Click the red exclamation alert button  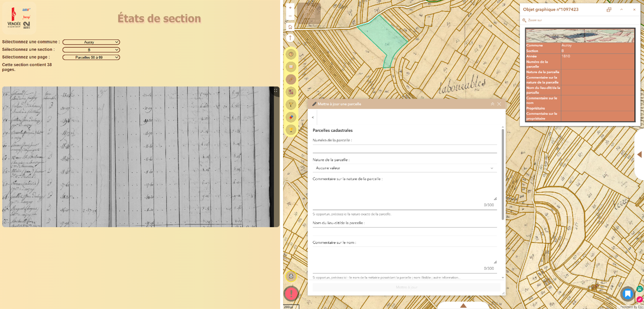(x=291, y=294)
